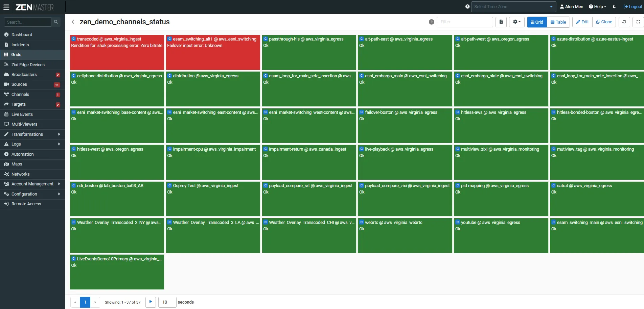The image size is (644, 309).
Task: Click the Logout link
Action: pos(633,7)
